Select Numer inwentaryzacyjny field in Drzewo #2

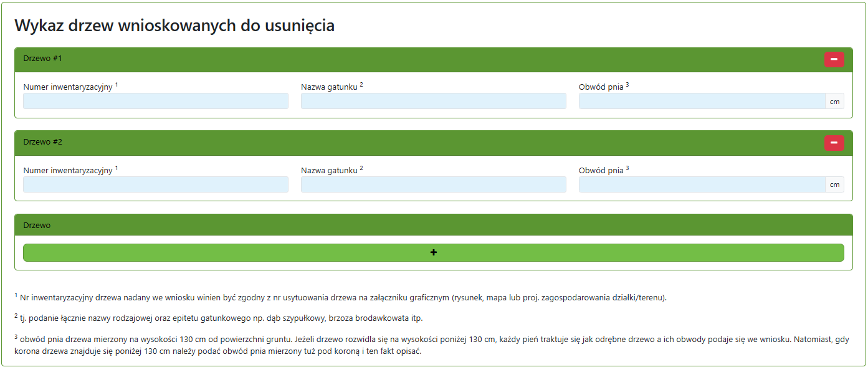click(155, 184)
